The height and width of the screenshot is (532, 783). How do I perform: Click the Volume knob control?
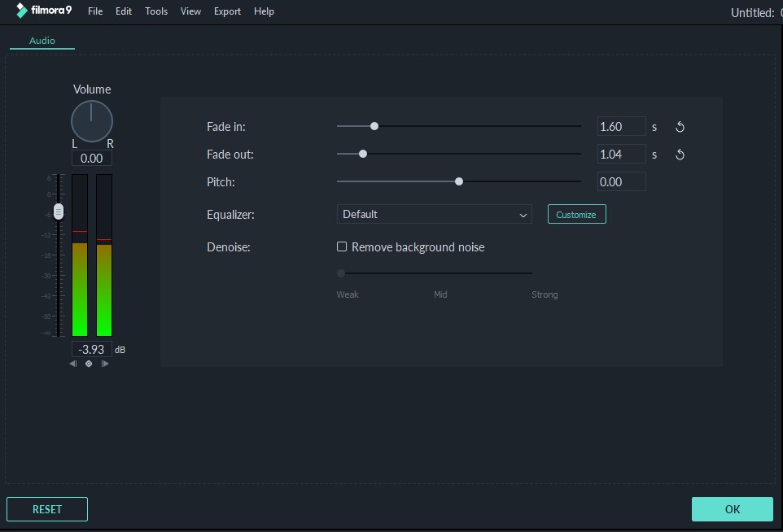pos(91,120)
